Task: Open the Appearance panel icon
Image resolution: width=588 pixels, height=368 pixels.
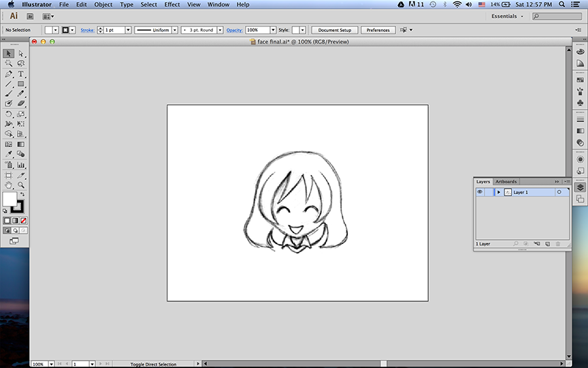Action: [x=580, y=159]
